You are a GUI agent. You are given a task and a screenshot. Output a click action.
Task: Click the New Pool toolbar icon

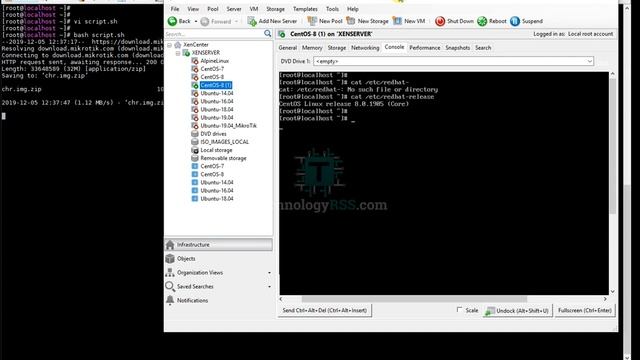[x=312, y=21]
